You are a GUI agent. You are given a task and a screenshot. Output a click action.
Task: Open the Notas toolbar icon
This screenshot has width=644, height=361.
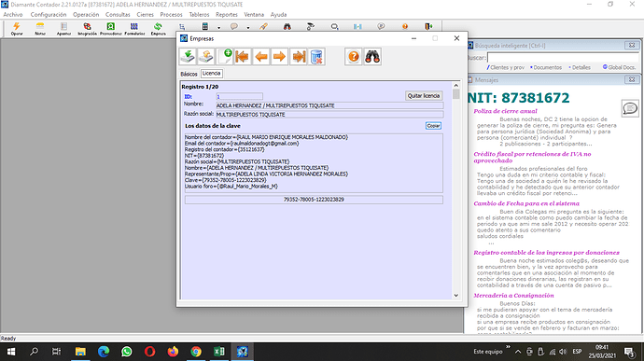(40, 29)
